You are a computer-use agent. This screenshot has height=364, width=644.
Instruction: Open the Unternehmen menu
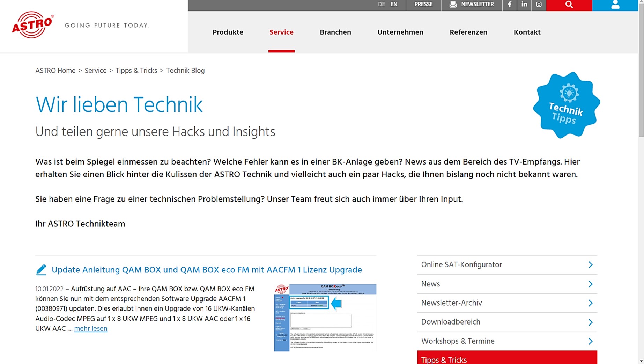tap(400, 32)
